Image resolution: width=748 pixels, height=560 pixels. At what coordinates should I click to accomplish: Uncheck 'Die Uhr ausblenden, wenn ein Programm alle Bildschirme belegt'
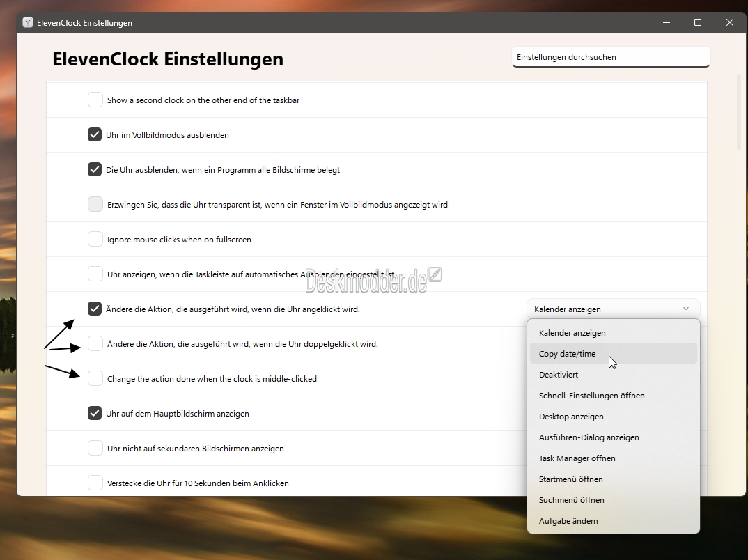pos(95,169)
